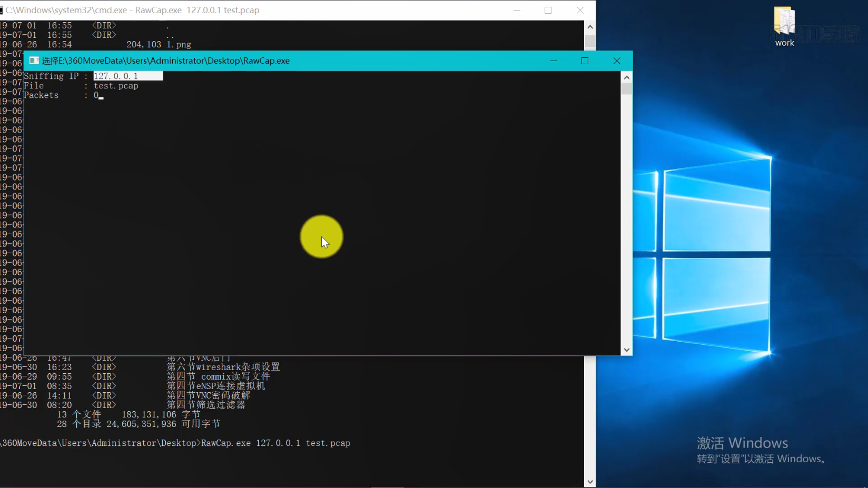Click the "第四节筛选过滤器" directory name
This screenshot has height=488, width=868.
point(206,405)
